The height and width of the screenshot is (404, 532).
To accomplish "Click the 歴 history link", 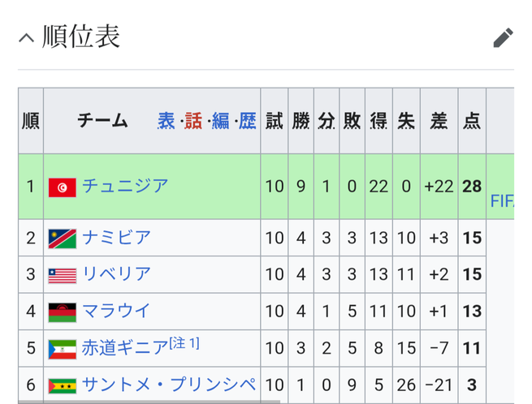I will 248,121.
